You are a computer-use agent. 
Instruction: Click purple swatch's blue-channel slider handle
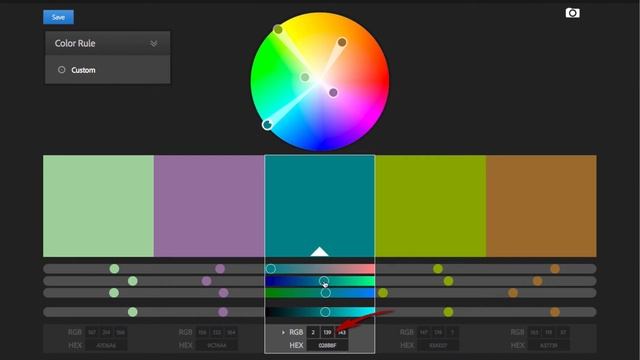click(x=223, y=293)
